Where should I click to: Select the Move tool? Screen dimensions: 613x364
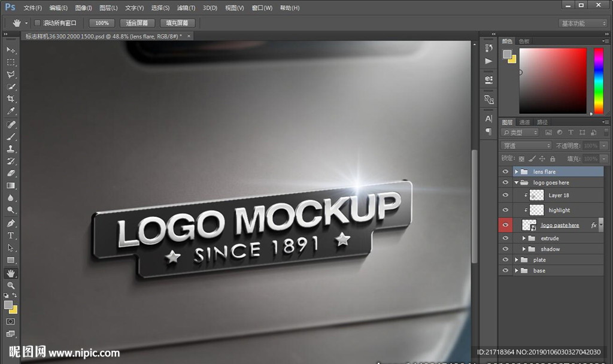[11, 50]
